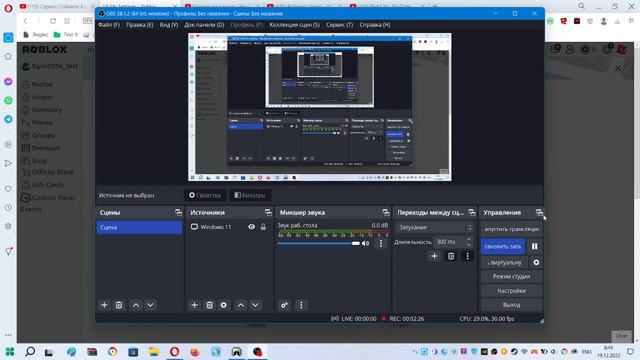Viewport: 640px width, 360px height.
Task: Open the Док-панели menu
Action: [x=204, y=24]
